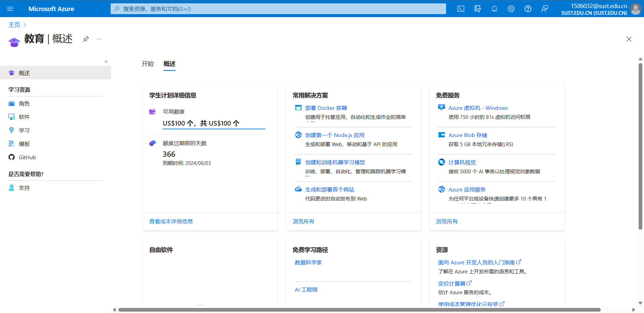Image resolution: width=644 pixels, height=313 pixels.
Task: Open the more options ellipsis beside title
Action: tap(99, 39)
